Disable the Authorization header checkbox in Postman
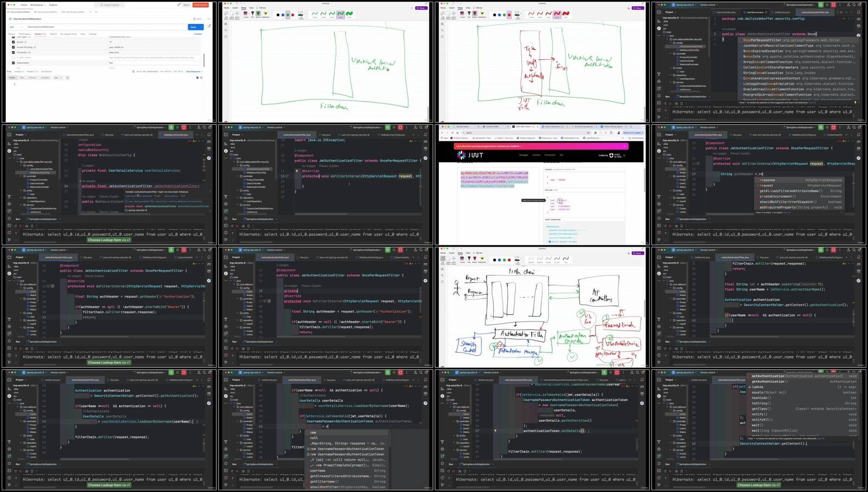 (14, 63)
